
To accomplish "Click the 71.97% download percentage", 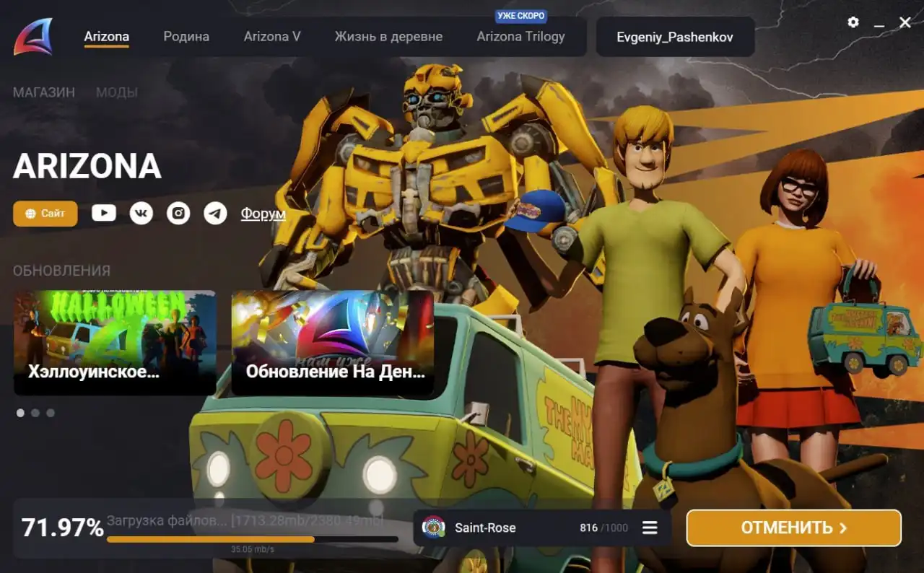I will 63,528.
